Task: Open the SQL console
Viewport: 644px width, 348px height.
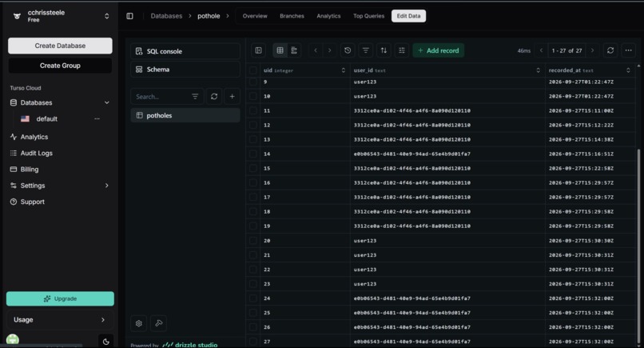Action: coord(185,51)
